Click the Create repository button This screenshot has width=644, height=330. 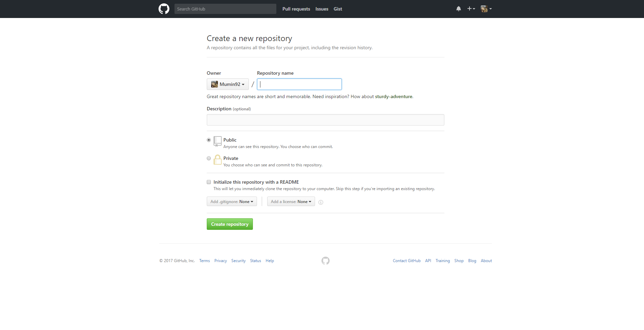[x=229, y=224]
